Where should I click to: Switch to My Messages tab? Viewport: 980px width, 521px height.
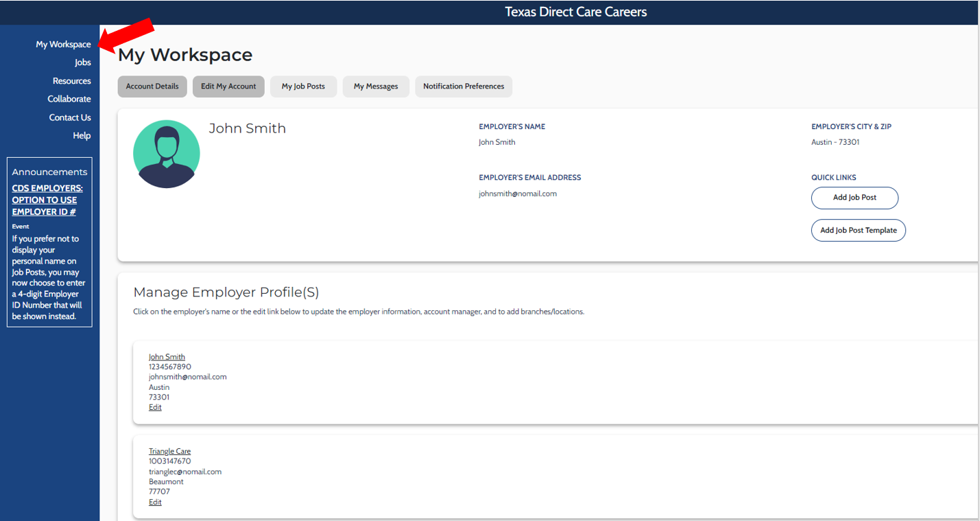[x=376, y=86]
